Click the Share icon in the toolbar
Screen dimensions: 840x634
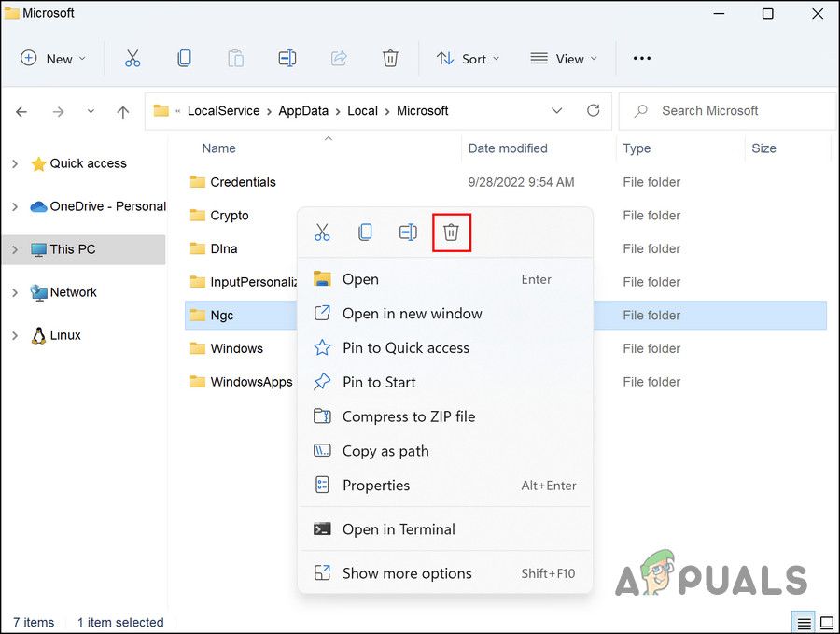tap(339, 59)
